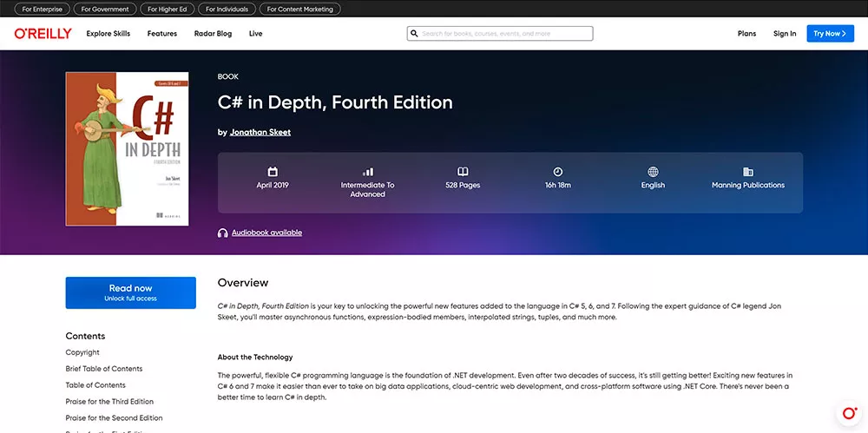Click the search magnifier icon

pyautogui.click(x=413, y=34)
